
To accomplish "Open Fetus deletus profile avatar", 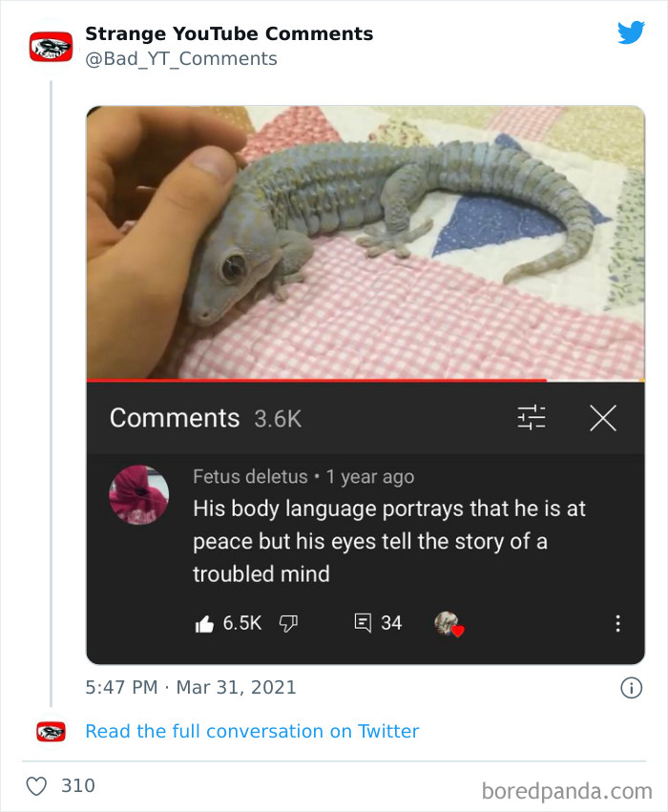I will pos(138,494).
